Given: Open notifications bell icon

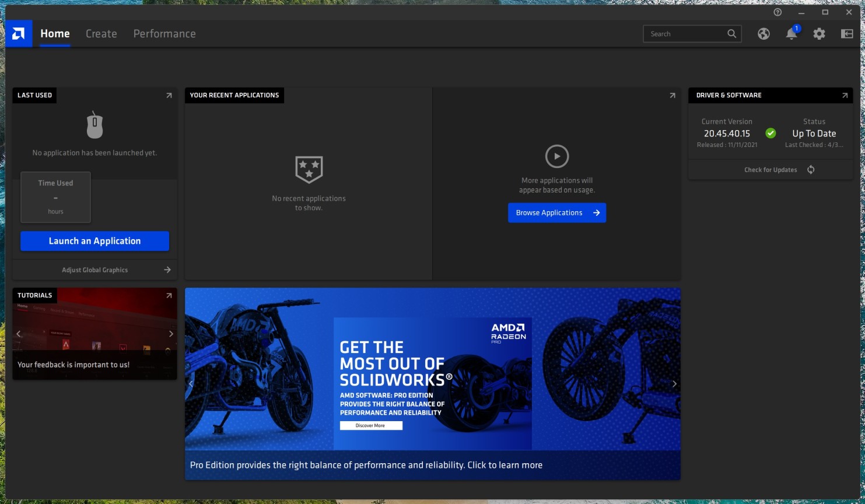Looking at the screenshot, I should [x=792, y=33].
